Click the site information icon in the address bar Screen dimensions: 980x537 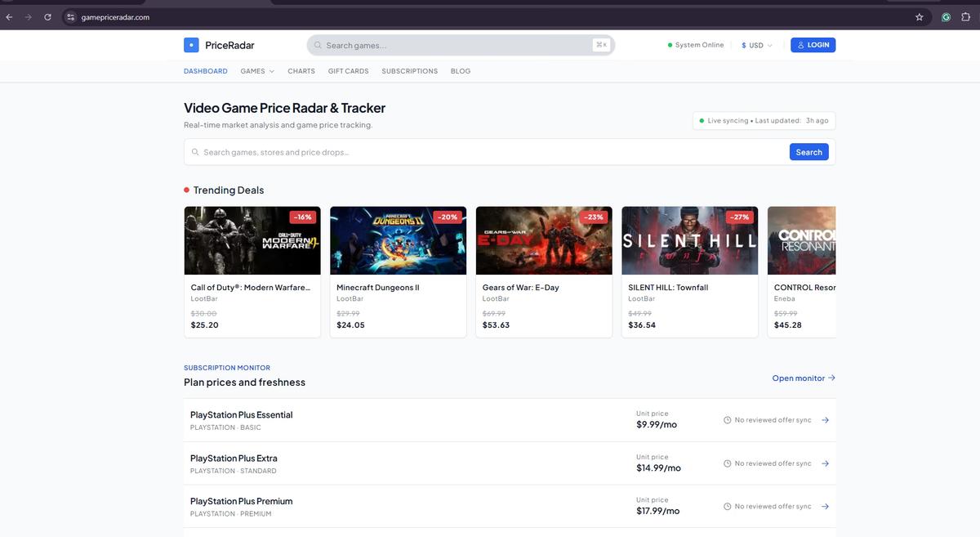tap(71, 16)
